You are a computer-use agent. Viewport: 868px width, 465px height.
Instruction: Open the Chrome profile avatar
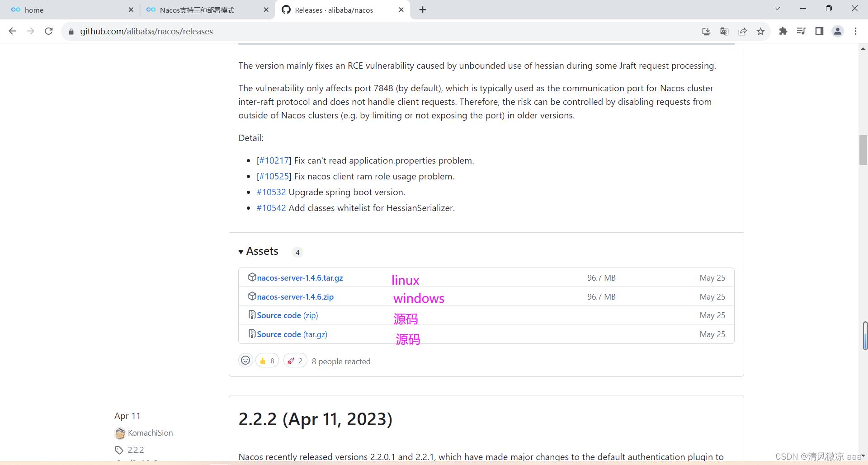click(838, 31)
